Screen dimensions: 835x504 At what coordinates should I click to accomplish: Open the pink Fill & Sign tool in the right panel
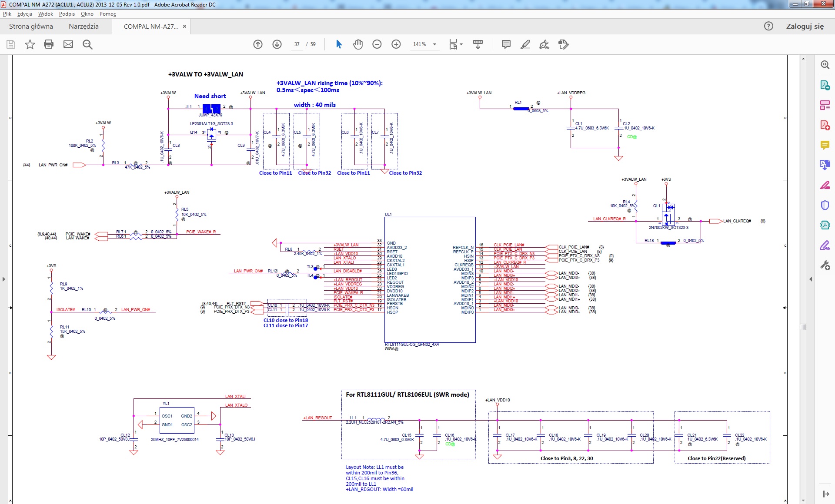(x=825, y=185)
